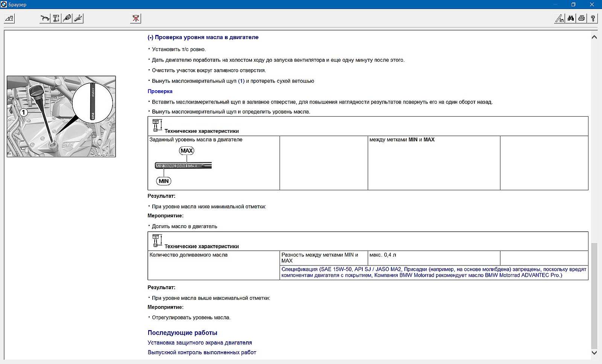This screenshot has width=602, height=364.
Task: Open the Проверка section link
Action: pyautogui.click(x=160, y=91)
